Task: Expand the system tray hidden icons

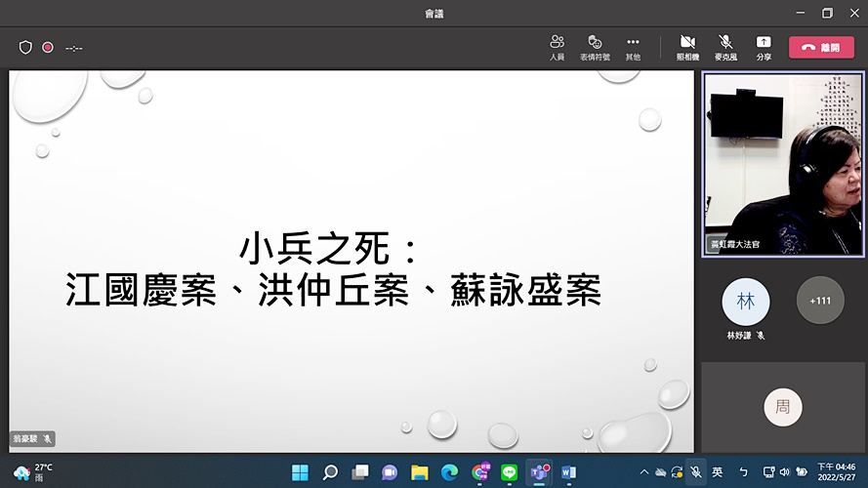Action: [644, 472]
